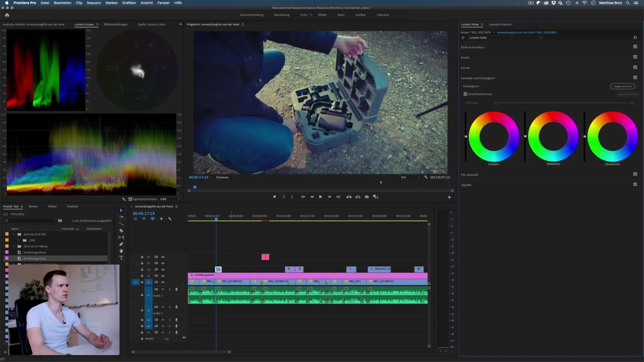Image resolution: width=644 pixels, height=362 pixels.
Task: Step back one frame
Action: click(x=312, y=197)
